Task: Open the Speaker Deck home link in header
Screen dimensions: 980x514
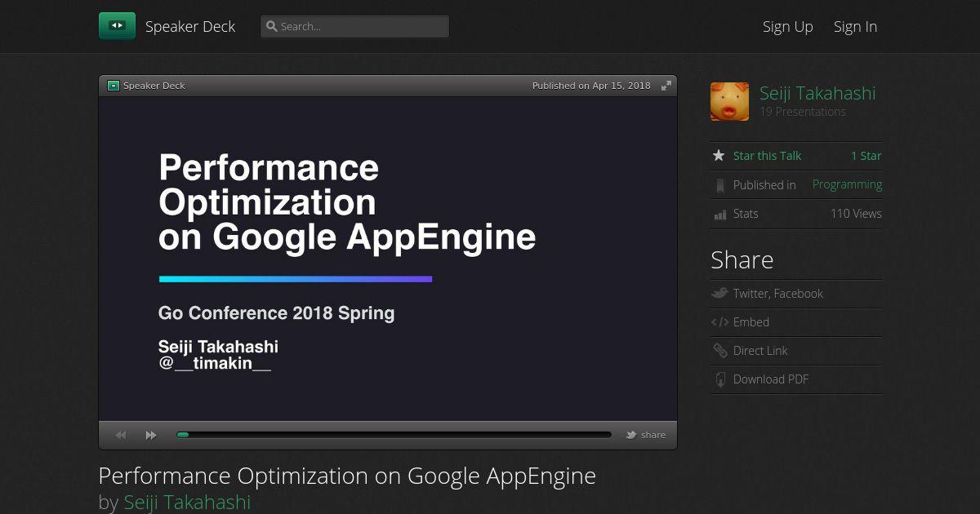Action: (189, 26)
